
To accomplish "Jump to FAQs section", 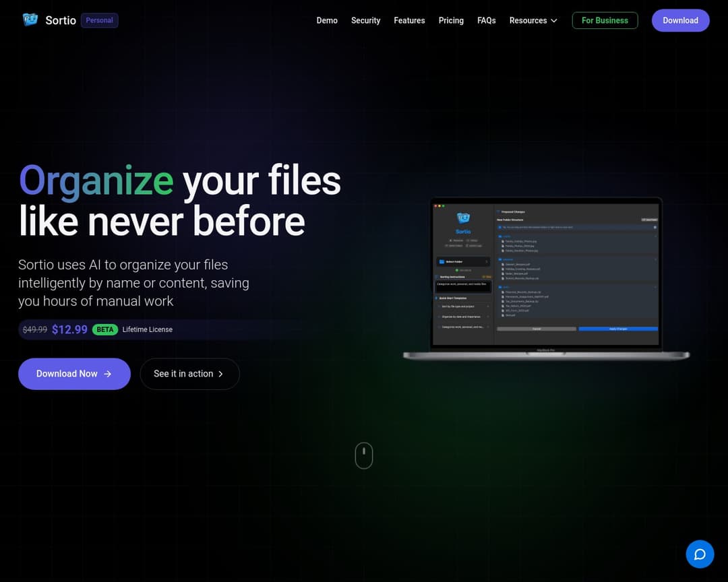I will [x=486, y=20].
